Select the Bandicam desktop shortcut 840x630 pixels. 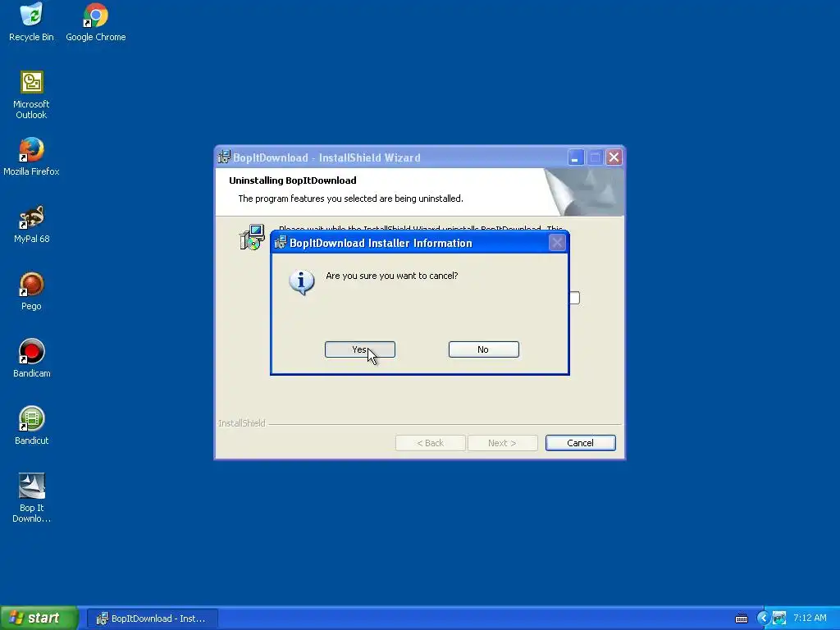click(x=31, y=359)
